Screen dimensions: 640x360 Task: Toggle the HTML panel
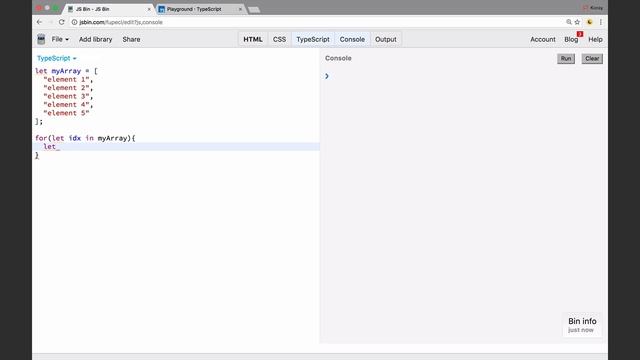253,39
